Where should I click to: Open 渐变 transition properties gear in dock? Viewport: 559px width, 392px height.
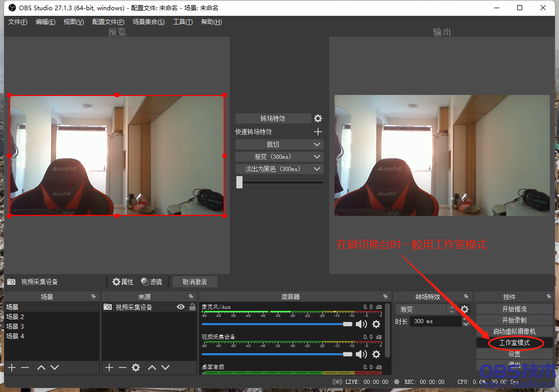point(465,309)
